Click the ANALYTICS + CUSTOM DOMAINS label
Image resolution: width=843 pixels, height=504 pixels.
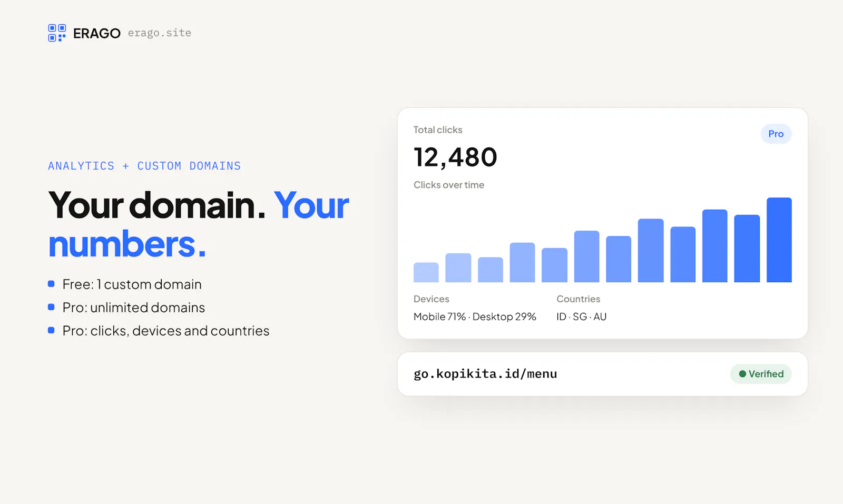tap(144, 166)
